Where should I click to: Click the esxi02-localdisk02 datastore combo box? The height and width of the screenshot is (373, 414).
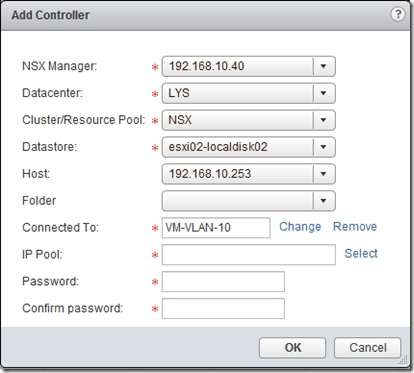coord(248,147)
